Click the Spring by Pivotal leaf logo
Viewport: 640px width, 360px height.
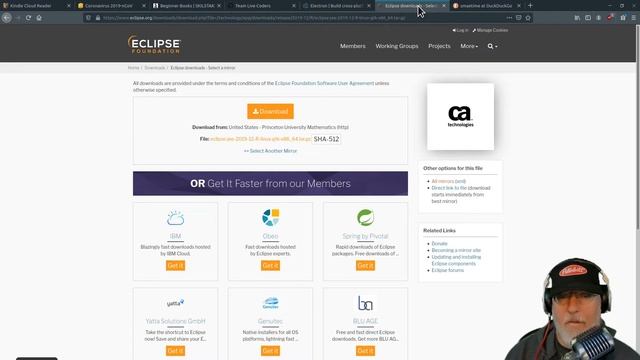pyautogui.click(x=365, y=218)
